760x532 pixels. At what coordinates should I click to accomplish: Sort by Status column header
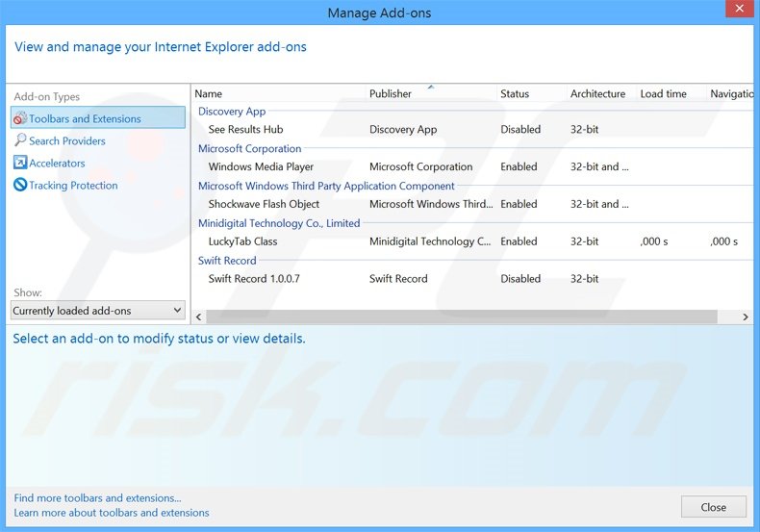[x=532, y=93]
